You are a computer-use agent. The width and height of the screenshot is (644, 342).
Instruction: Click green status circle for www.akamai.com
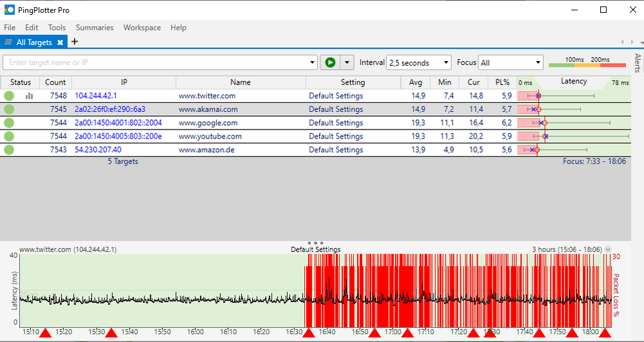pyautogui.click(x=9, y=109)
